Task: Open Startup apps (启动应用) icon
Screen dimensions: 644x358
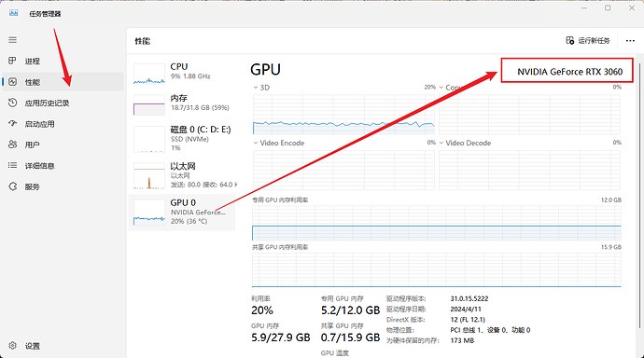Action: [13, 123]
